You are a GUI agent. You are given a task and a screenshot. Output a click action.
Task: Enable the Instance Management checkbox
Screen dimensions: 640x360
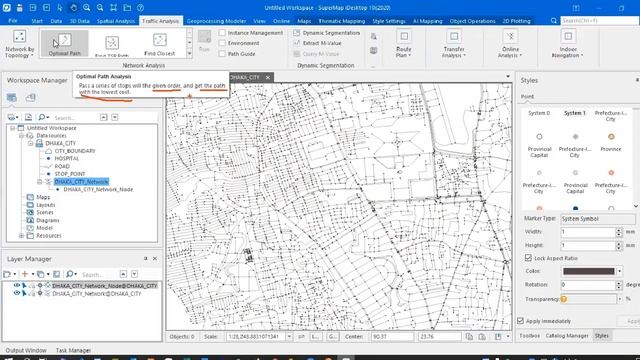tap(222, 33)
